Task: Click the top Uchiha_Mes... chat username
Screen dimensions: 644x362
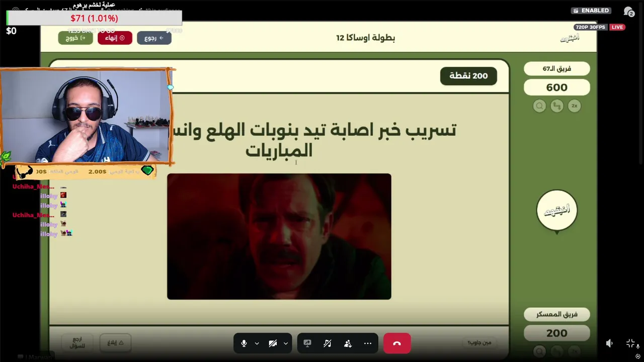Action: 33,187
